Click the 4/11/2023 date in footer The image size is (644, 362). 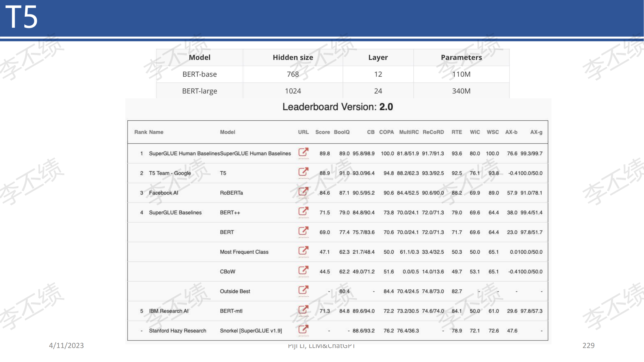66,346
